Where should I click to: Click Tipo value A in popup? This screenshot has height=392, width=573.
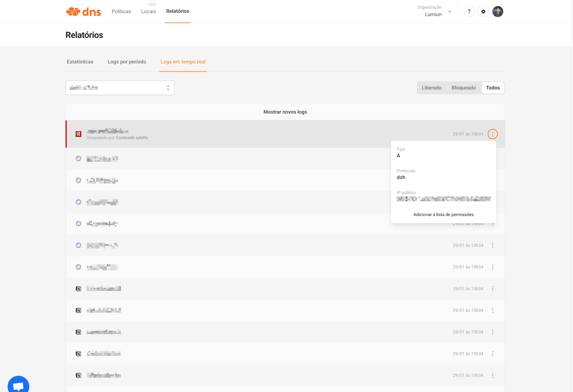(x=398, y=156)
